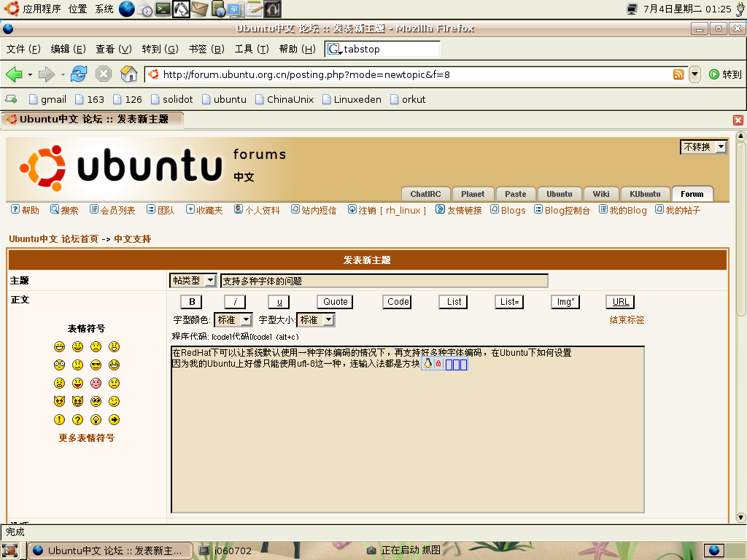Click the Quote button
The height and width of the screenshot is (560, 747).
pos(336,301)
